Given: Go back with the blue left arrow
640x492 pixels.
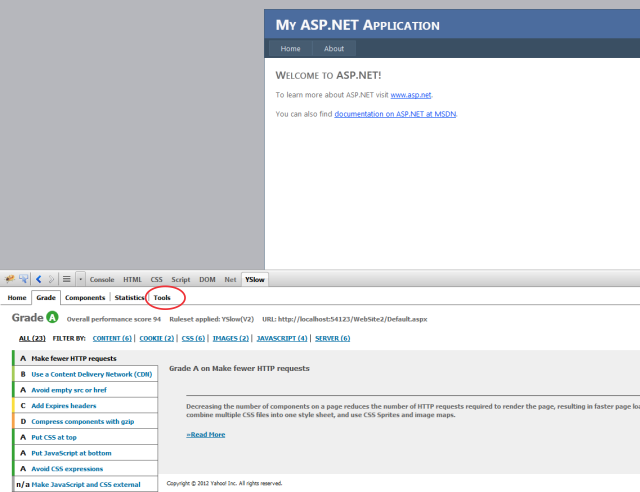Looking at the screenshot, I should [x=39, y=279].
